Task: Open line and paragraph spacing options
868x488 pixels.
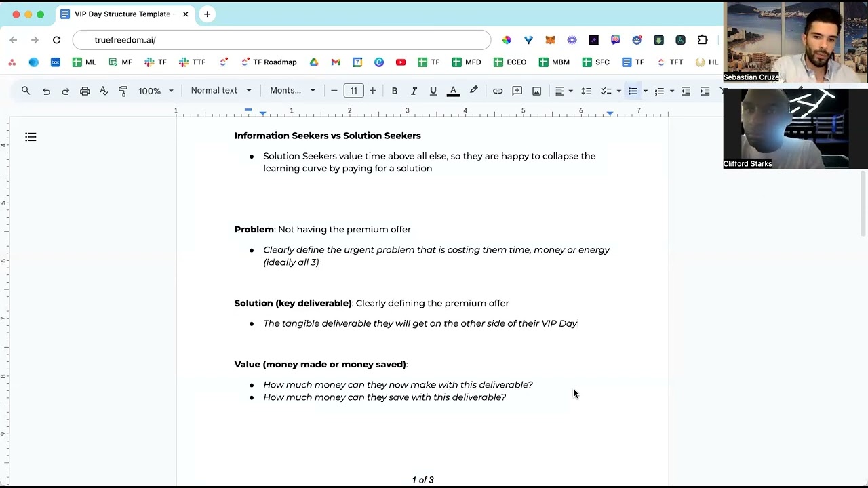Action: [x=587, y=91]
